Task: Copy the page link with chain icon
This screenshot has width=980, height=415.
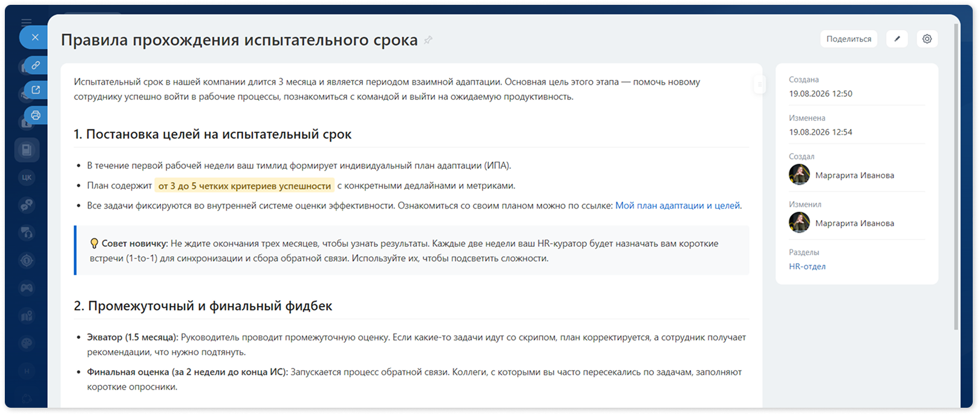Action: click(x=36, y=65)
